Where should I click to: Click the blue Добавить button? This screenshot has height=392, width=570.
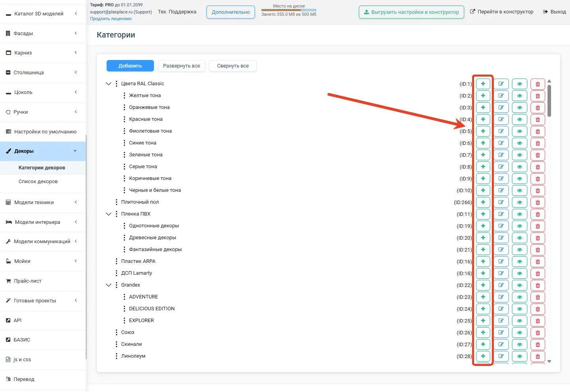click(x=130, y=66)
